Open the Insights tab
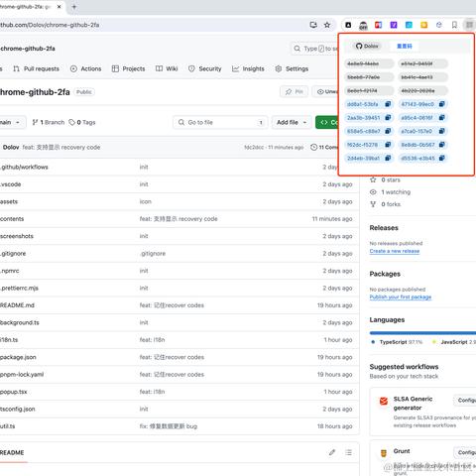Viewport: 476px width, 476px height. pos(248,68)
